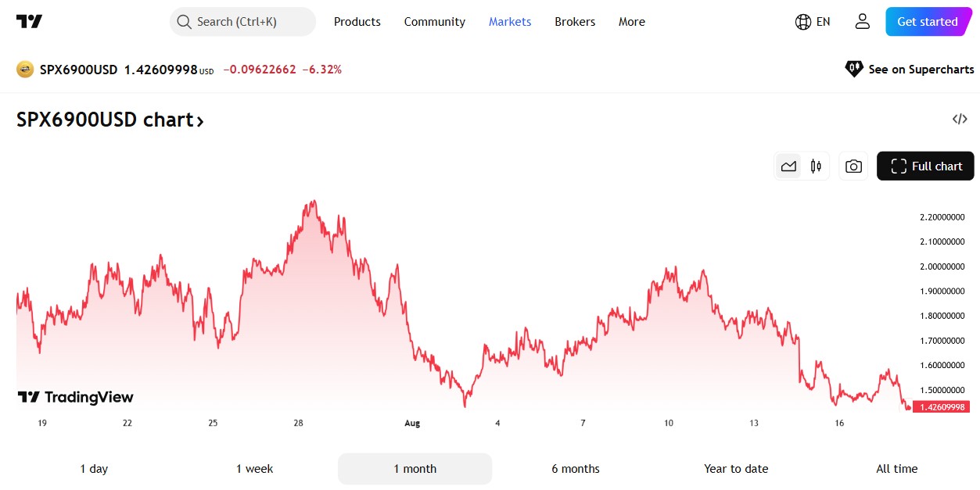The height and width of the screenshot is (490, 980).
Task: Open the More menu
Action: click(x=632, y=22)
